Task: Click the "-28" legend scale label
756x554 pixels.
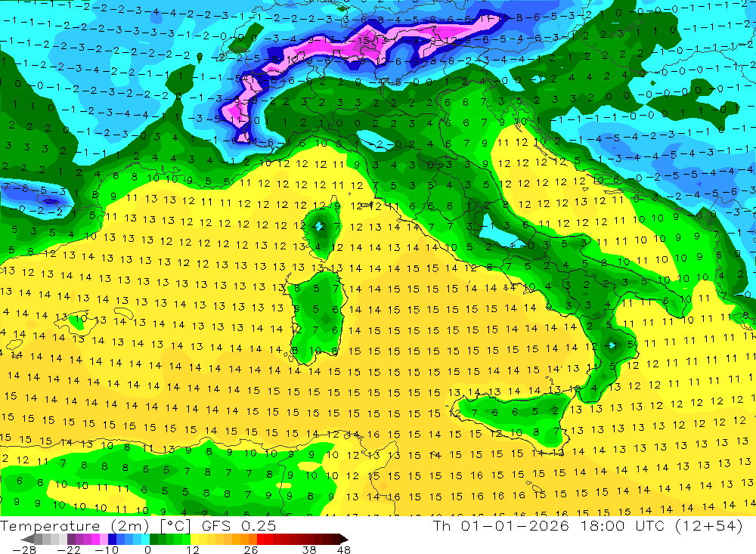Action: [24, 549]
